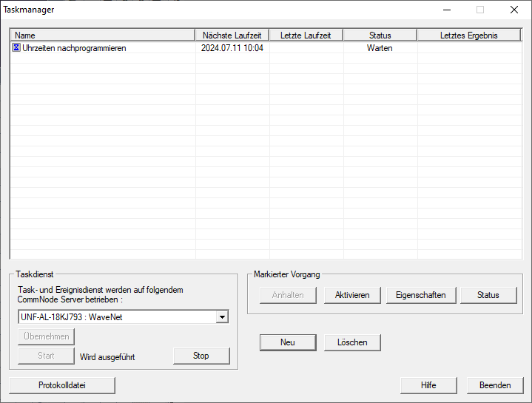Click the Status button in Markierter Vorgang
This screenshot has width=532, height=403.
coord(488,295)
